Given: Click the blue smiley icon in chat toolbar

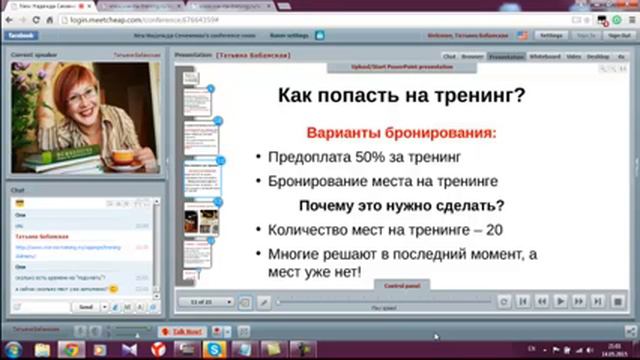Looking at the screenshot, I should 153,307.
